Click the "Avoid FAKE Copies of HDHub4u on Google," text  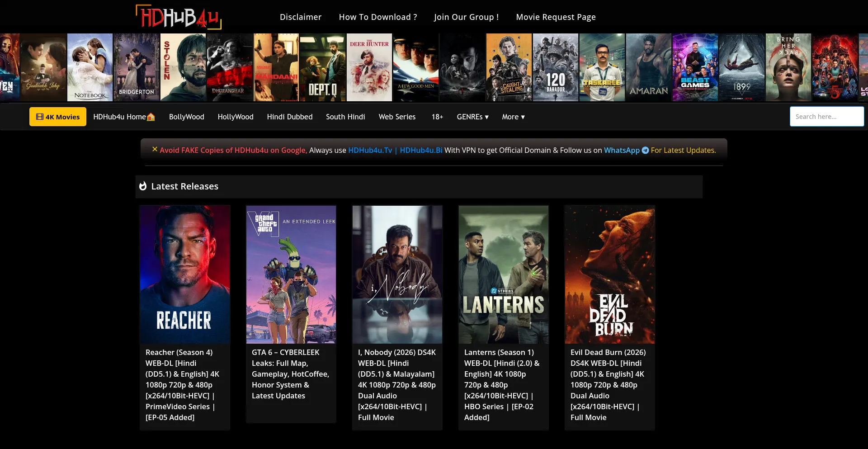click(x=233, y=150)
